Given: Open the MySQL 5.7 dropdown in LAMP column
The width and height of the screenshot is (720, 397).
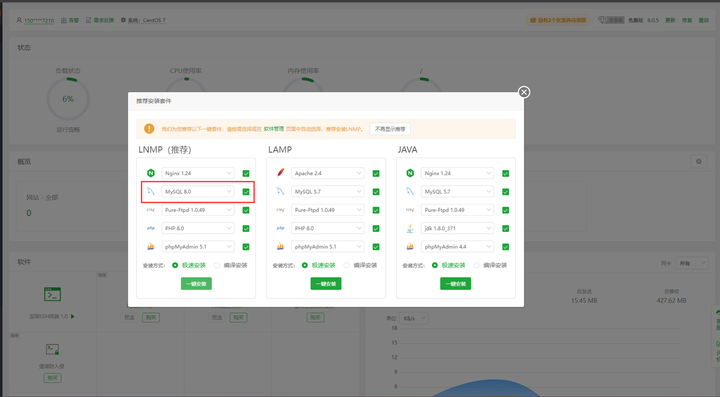Looking at the screenshot, I should (x=328, y=191).
